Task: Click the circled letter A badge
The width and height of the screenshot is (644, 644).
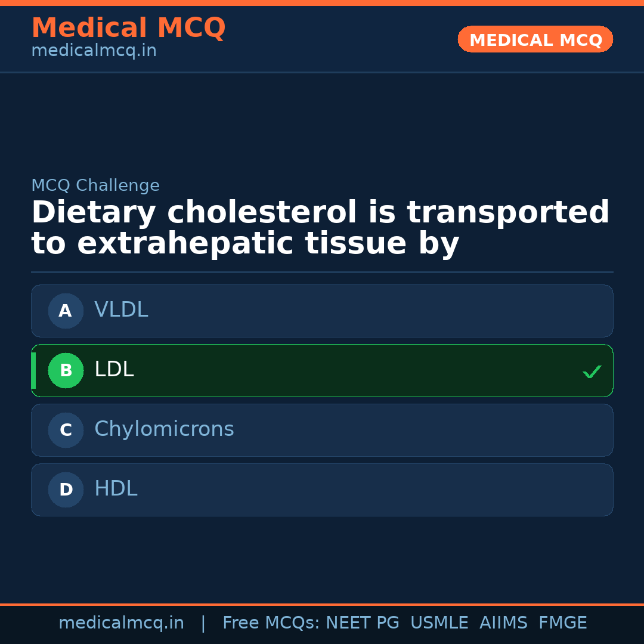Action: click(66, 311)
